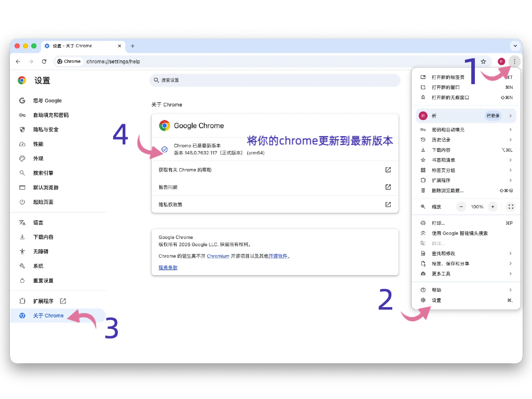
Task: Expand 扩展程序 submenu in the Chrome menu
Action: [x=466, y=180]
